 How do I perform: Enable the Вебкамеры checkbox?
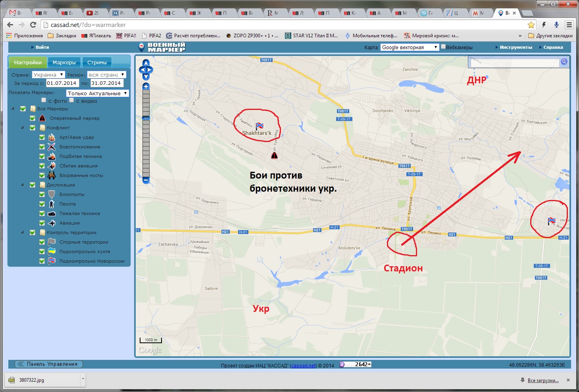(443, 47)
